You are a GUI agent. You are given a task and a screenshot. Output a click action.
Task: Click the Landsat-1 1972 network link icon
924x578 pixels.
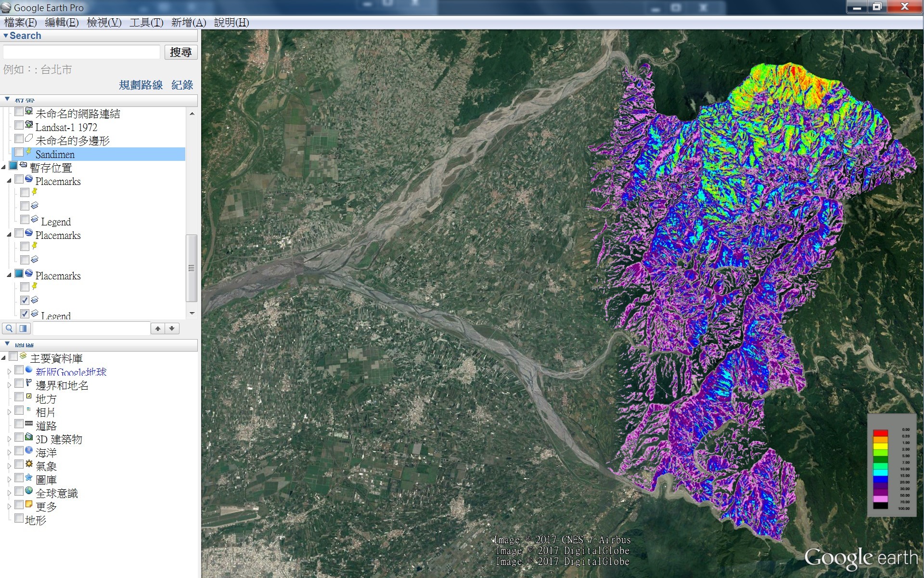click(x=29, y=125)
